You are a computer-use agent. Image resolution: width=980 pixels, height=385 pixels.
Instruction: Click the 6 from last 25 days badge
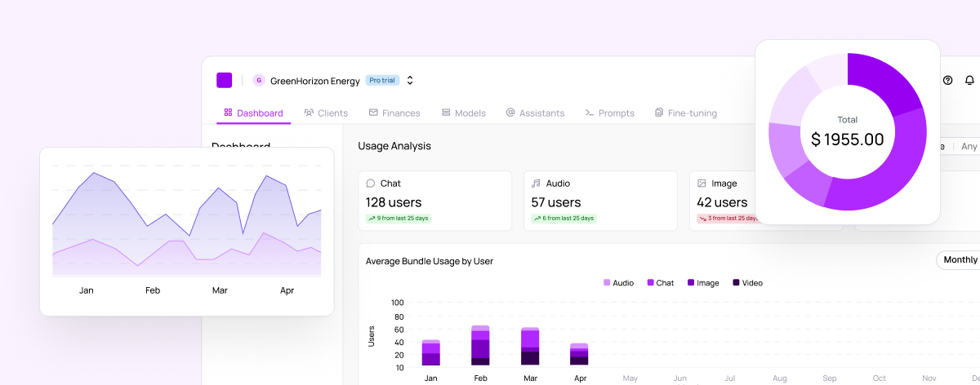click(563, 219)
